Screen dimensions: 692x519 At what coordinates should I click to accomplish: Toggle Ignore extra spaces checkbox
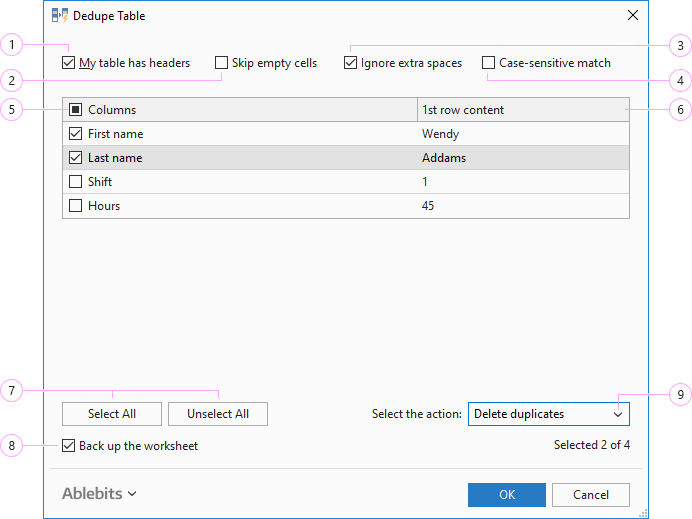[x=350, y=63]
